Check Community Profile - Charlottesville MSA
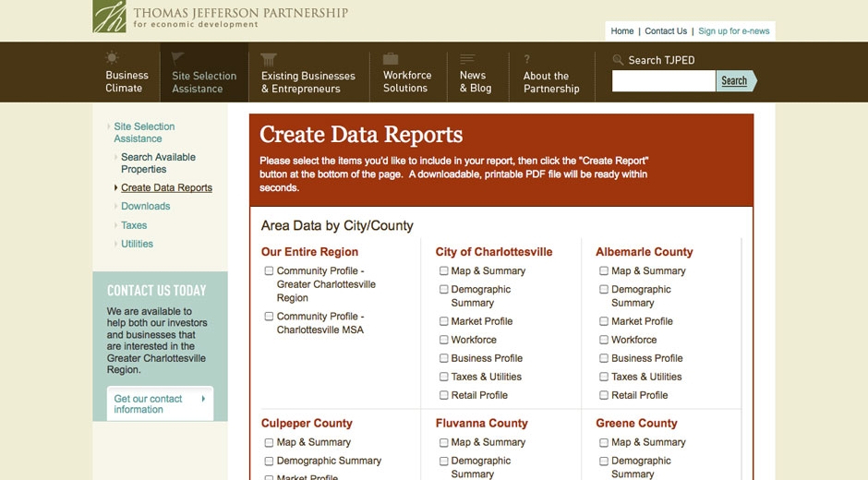The width and height of the screenshot is (868, 480). click(269, 316)
